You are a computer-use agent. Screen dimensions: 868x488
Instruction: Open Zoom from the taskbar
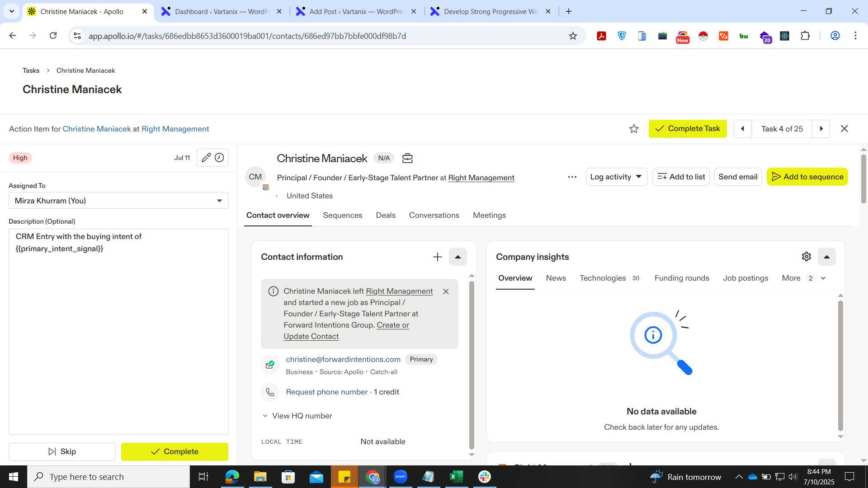(x=401, y=477)
